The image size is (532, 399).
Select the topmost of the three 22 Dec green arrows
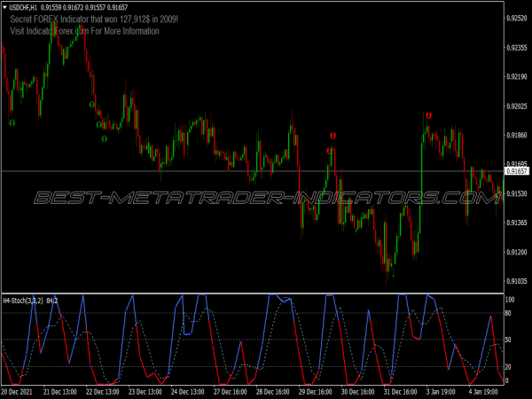pyautogui.click(x=91, y=105)
